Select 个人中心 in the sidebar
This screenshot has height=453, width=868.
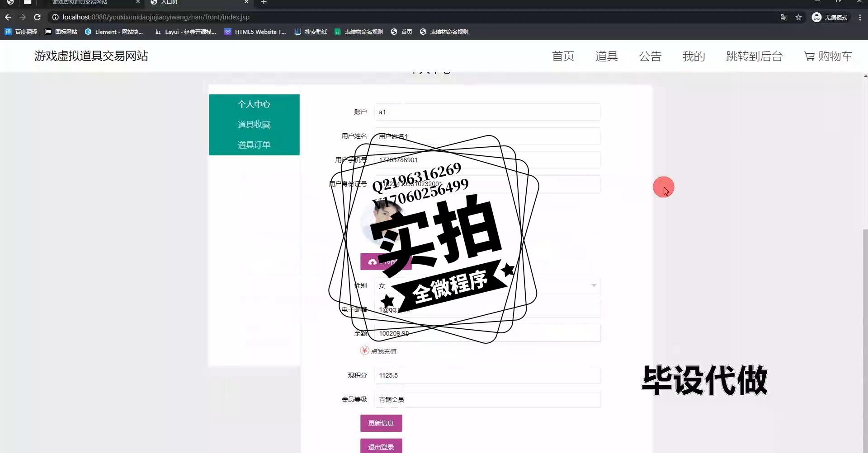(x=254, y=104)
